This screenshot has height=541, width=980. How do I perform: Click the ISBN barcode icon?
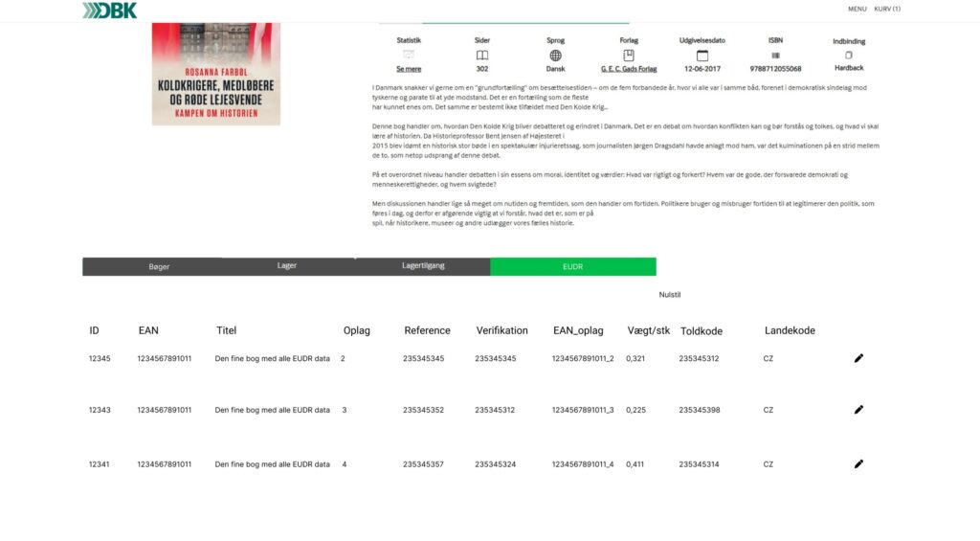pyautogui.click(x=775, y=56)
